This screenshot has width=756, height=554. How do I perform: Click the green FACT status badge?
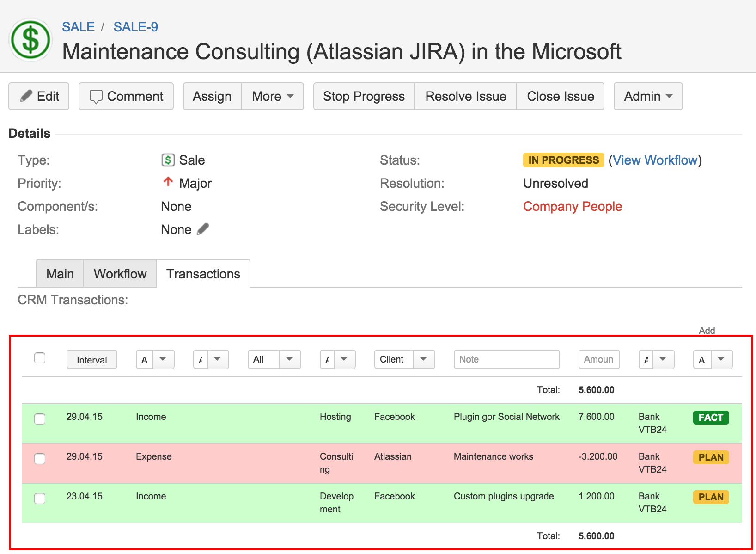(x=711, y=418)
